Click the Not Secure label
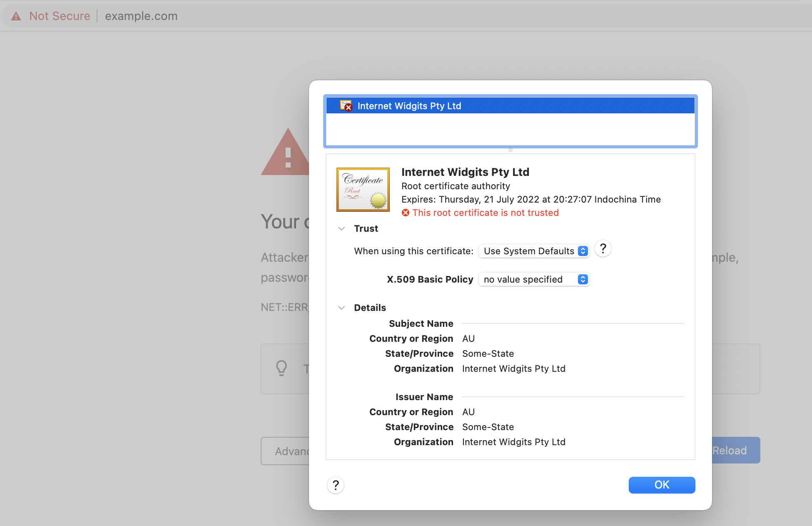The width and height of the screenshot is (812, 526). pyautogui.click(x=60, y=16)
